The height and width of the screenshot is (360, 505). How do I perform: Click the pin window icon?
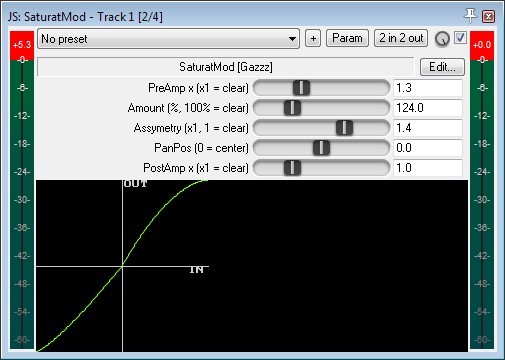point(470,16)
